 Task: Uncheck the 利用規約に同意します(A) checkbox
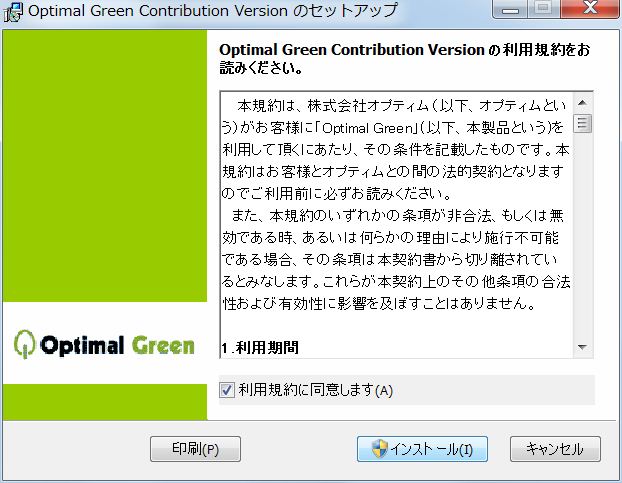point(227,390)
